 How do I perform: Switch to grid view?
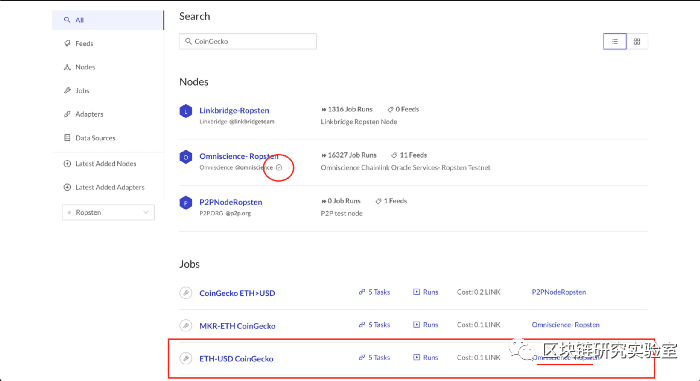pos(637,42)
